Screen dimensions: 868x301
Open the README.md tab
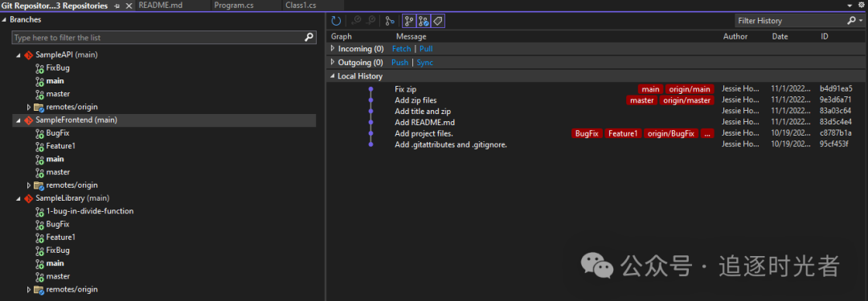tap(160, 5)
